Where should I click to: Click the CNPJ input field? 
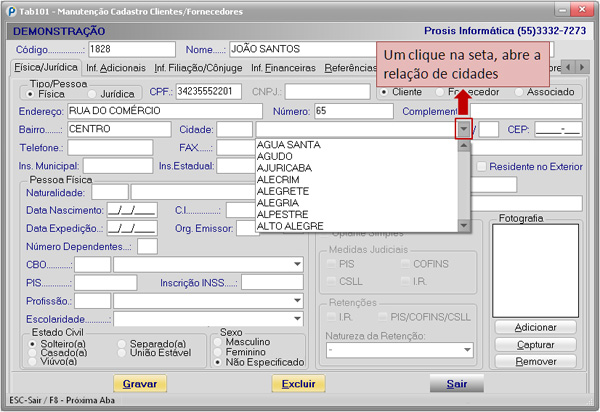[328, 91]
